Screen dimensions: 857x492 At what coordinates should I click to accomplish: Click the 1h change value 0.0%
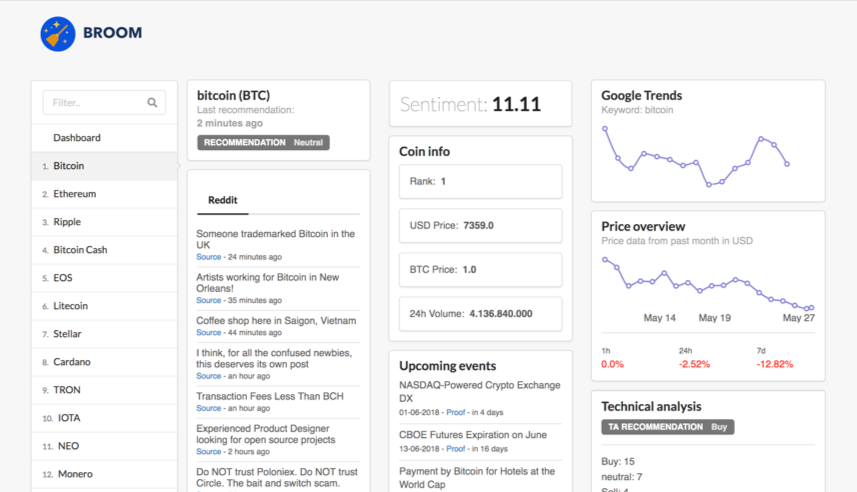(612, 364)
